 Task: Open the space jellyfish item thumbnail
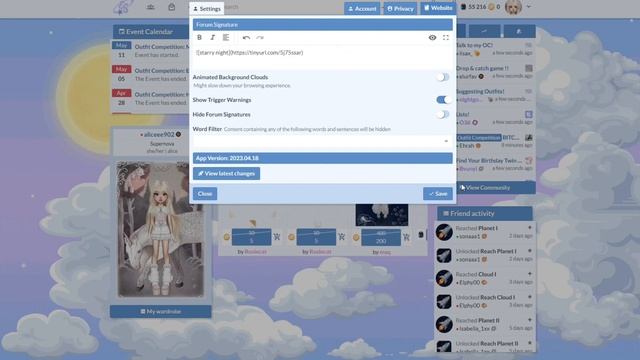(x=382, y=215)
